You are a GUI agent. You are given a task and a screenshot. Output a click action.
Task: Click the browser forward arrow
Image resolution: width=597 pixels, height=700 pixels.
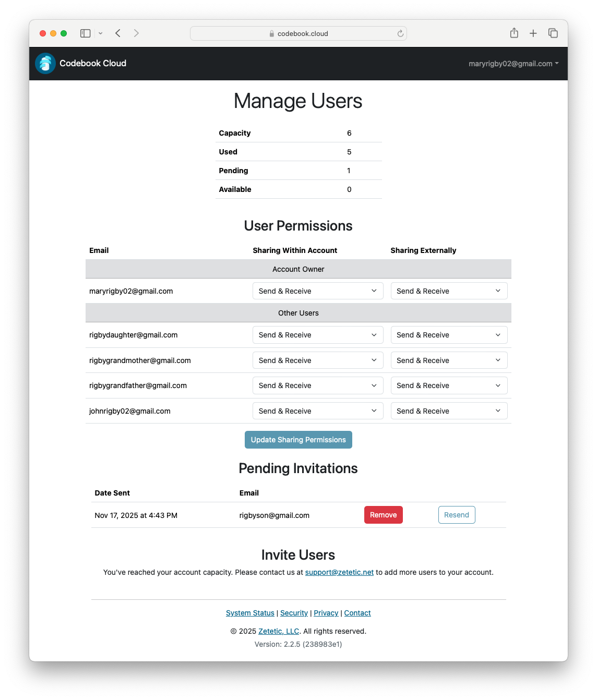click(x=136, y=33)
